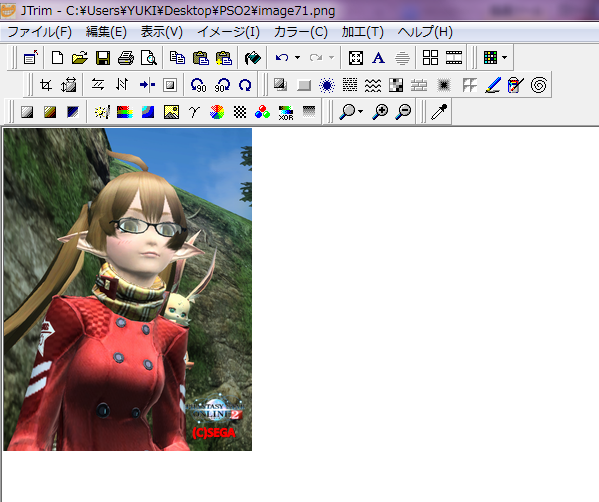Click the magnifier zoom tool icon
Screen dimensions: 599x502
coord(347,112)
